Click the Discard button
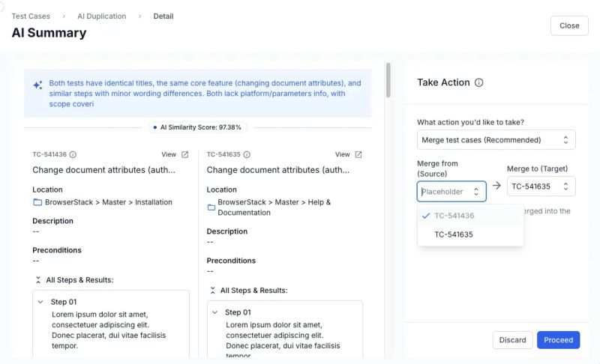The height and width of the screenshot is (364, 600). point(512,340)
